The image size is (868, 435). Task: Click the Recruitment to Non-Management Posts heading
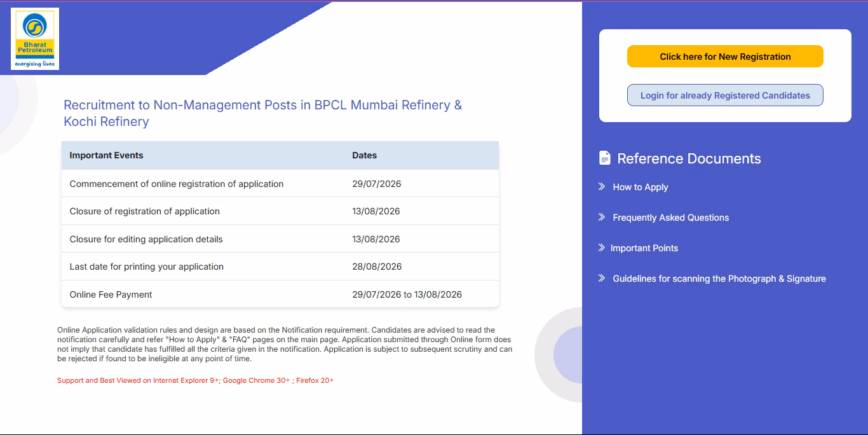[x=263, y=113]
